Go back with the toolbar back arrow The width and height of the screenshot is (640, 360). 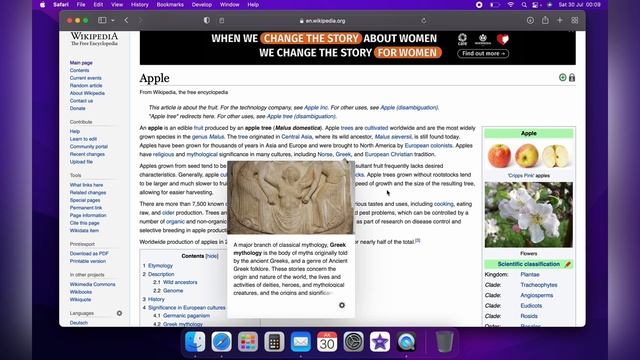[x=126, y=20]
